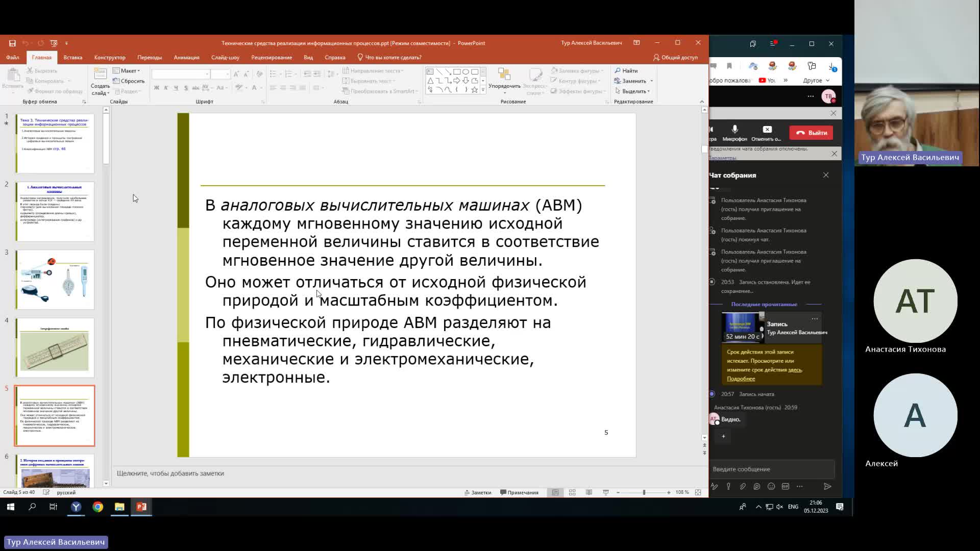
Task: Open the Teams three-dots more options menu
Action: 811,96
